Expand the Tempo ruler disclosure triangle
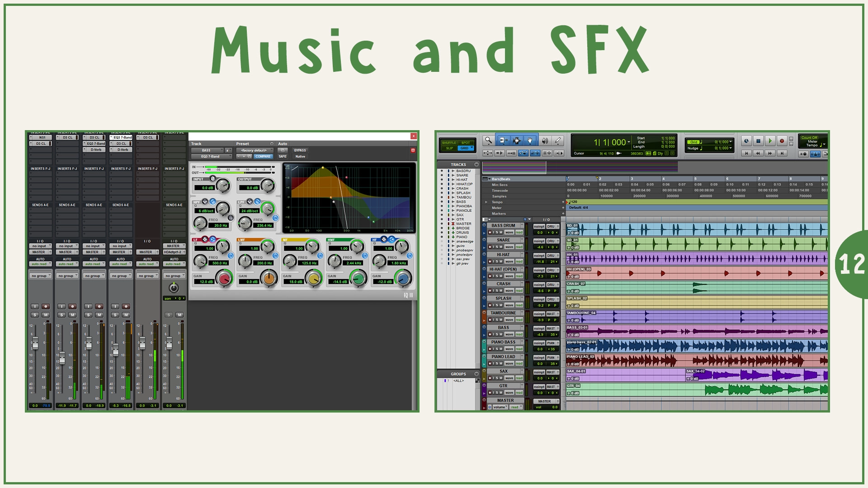This screenshot has height=488, width=868. coord(486,202)
